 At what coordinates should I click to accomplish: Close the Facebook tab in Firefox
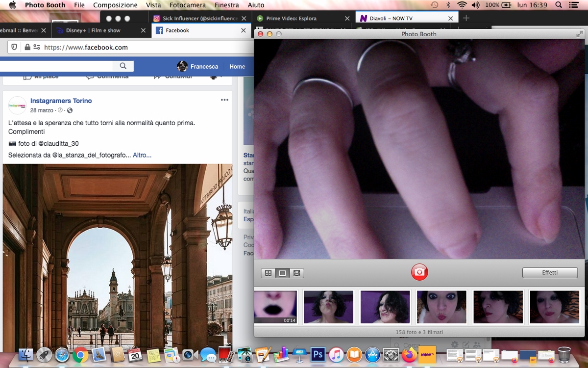tap(244, 30)
